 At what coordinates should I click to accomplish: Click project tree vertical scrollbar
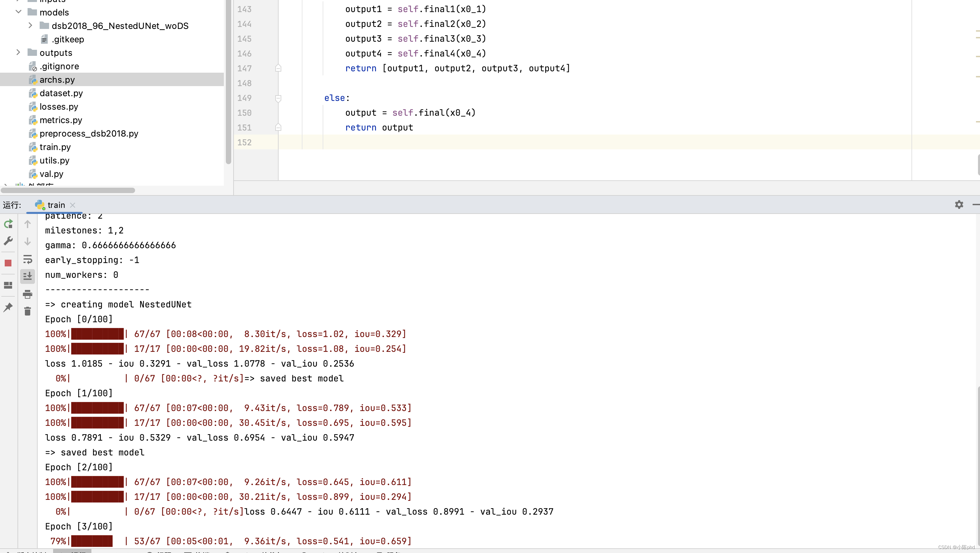tap(228, 82)
